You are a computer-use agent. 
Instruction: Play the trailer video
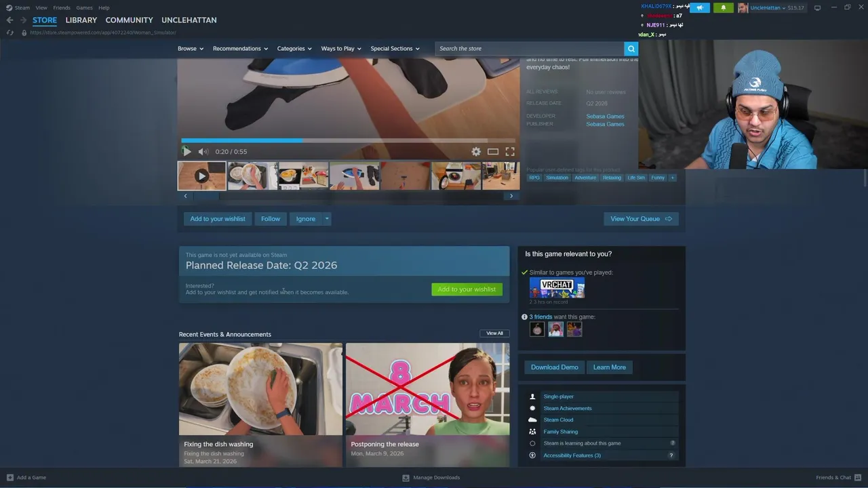click(x=187, y=152)
